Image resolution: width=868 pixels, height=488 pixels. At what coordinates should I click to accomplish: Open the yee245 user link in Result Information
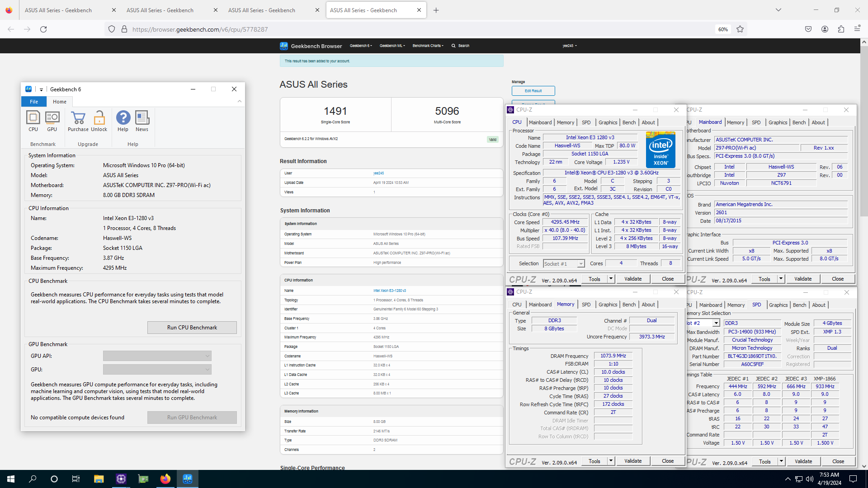[x=378, y=173]
